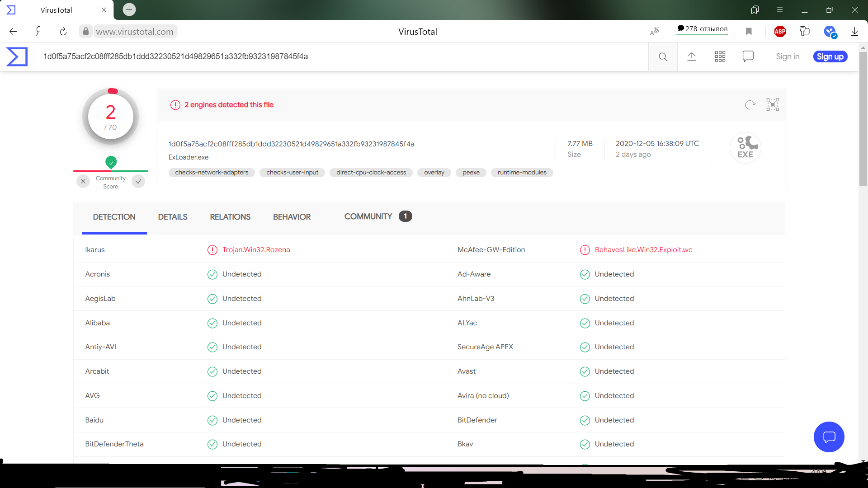Click the direct-cpu-clock-access tag
This screenshot has height=488, width=868.
point(371,173)
